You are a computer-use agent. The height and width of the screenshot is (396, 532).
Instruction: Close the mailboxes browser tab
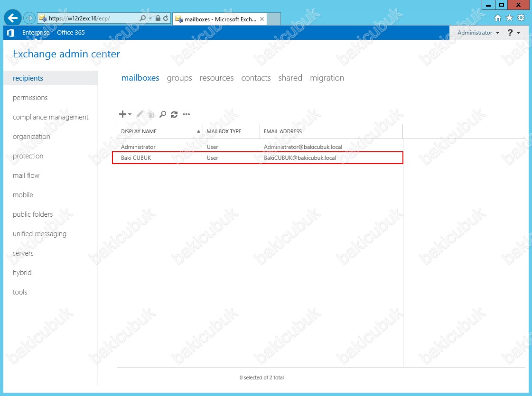tap(262, 19)
